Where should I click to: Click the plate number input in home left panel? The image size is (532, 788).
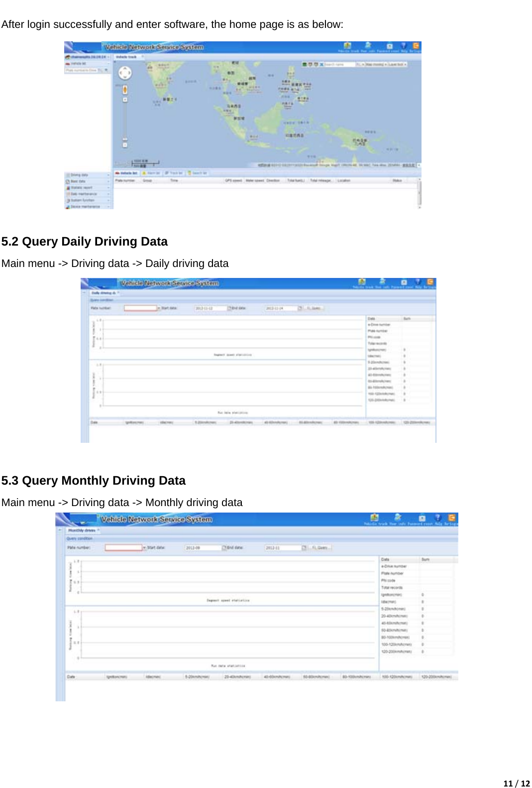(81, 70)
